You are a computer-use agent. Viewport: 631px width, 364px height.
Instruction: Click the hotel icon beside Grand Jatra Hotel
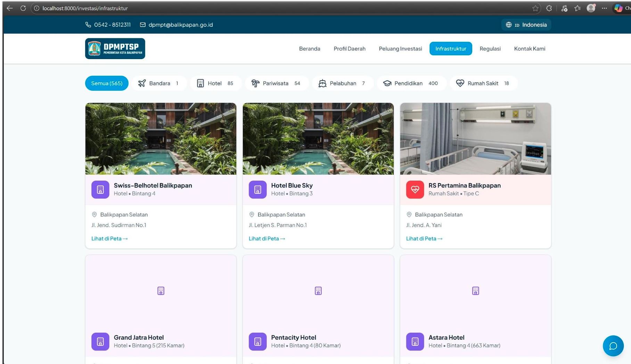pyautogui.click(x=100, y=342)
